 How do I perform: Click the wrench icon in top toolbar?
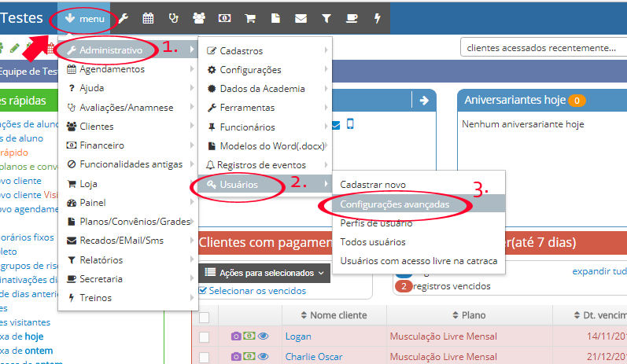point(124,18)
